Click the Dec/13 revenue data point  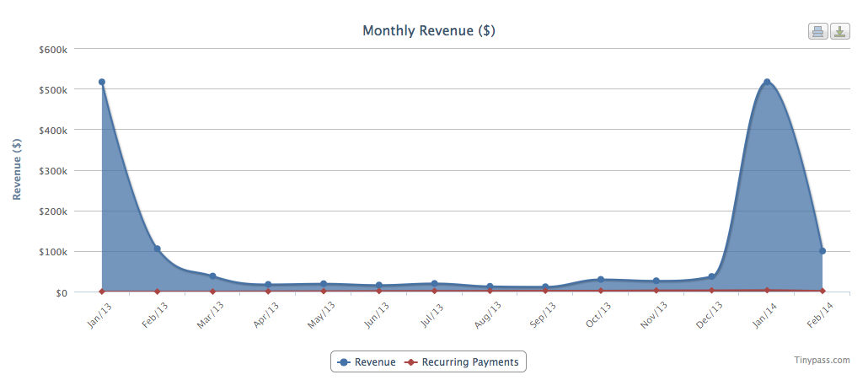[x=711, y=276]
